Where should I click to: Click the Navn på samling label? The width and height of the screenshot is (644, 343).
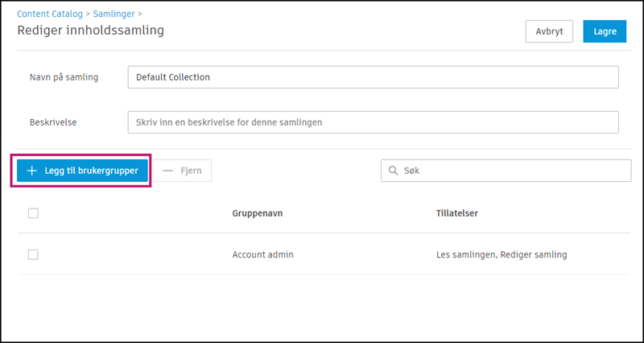[64, 77]
